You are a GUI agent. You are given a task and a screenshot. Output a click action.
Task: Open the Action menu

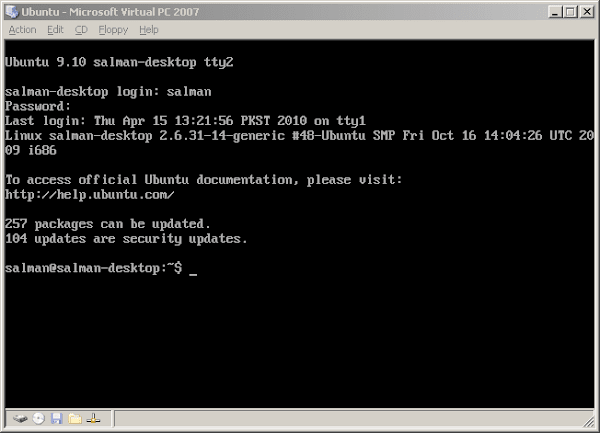[22, 30]
